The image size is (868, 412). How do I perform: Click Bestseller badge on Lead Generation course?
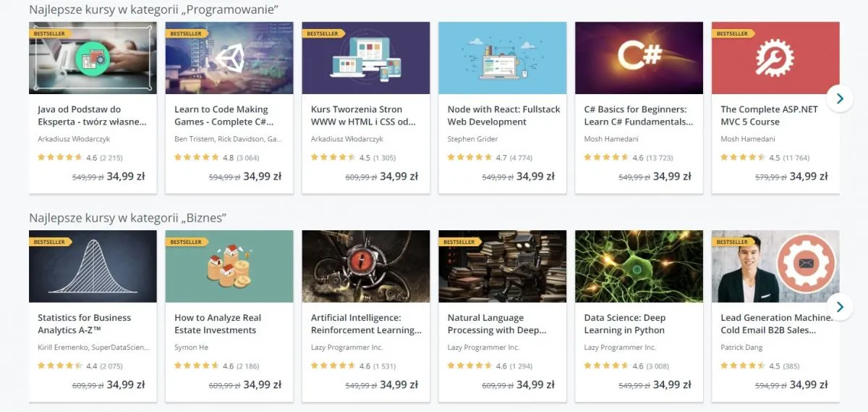[733, 242]
